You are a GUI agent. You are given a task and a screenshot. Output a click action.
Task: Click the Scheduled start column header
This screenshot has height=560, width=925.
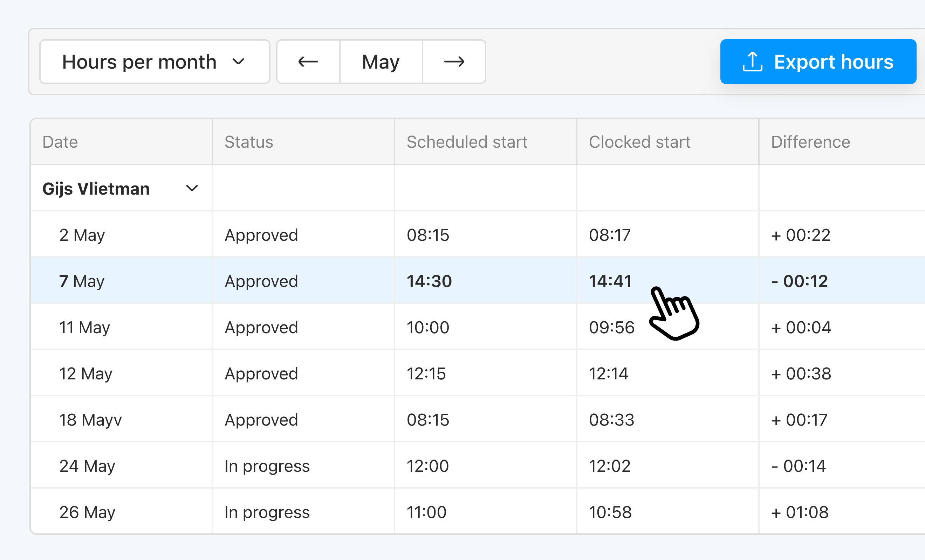pyautogui.click(x=467, y=142)
